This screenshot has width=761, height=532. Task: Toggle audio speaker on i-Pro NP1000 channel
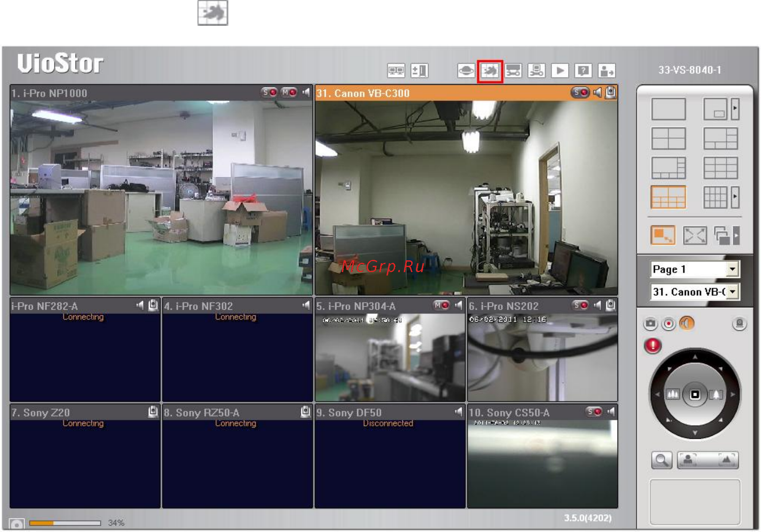(x=306, y=92)
